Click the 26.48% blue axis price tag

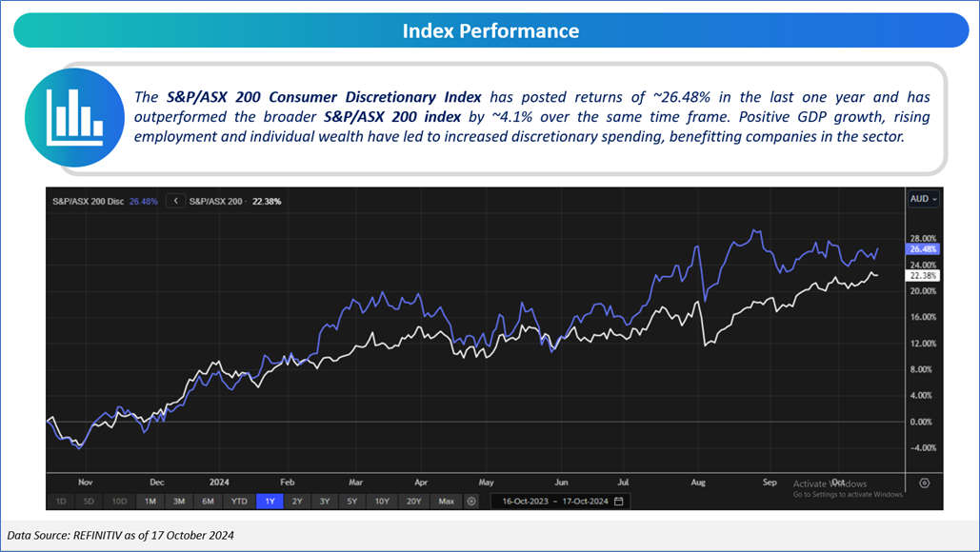click(923, 249)
